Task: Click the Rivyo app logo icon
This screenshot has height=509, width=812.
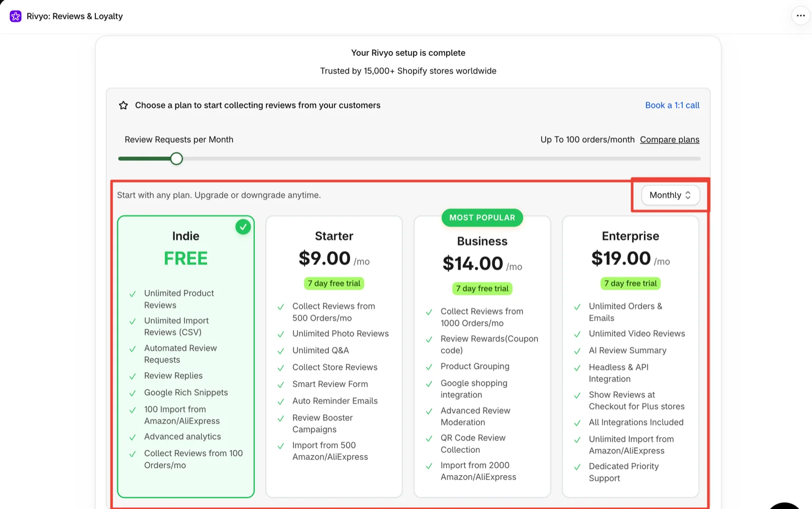Action: pos(16,16)
